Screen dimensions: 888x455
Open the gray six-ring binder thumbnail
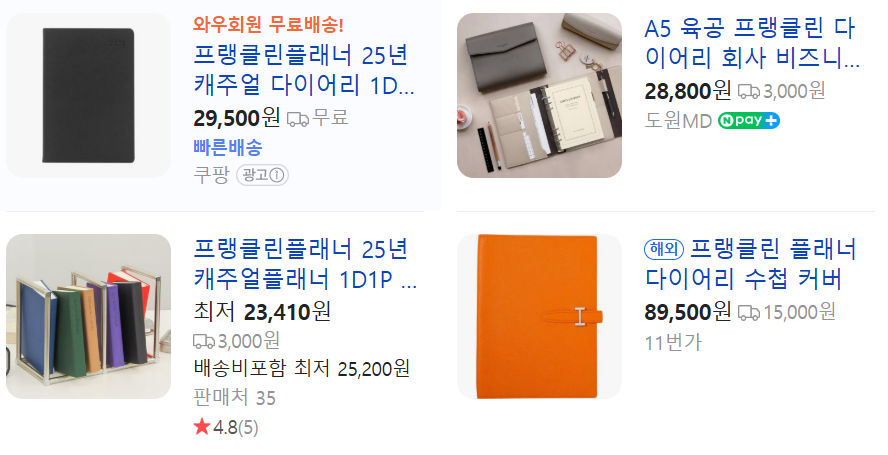tap(539, 95)
